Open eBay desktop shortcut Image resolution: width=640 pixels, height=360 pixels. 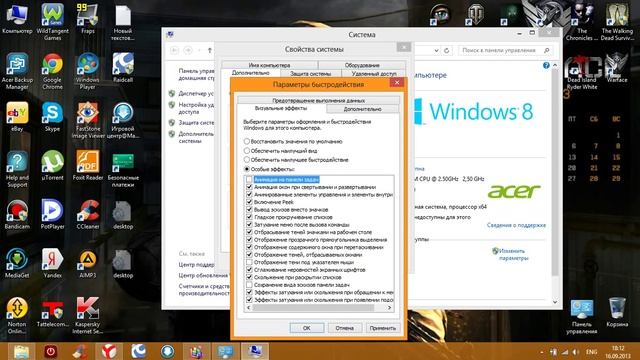pos(17,117)
